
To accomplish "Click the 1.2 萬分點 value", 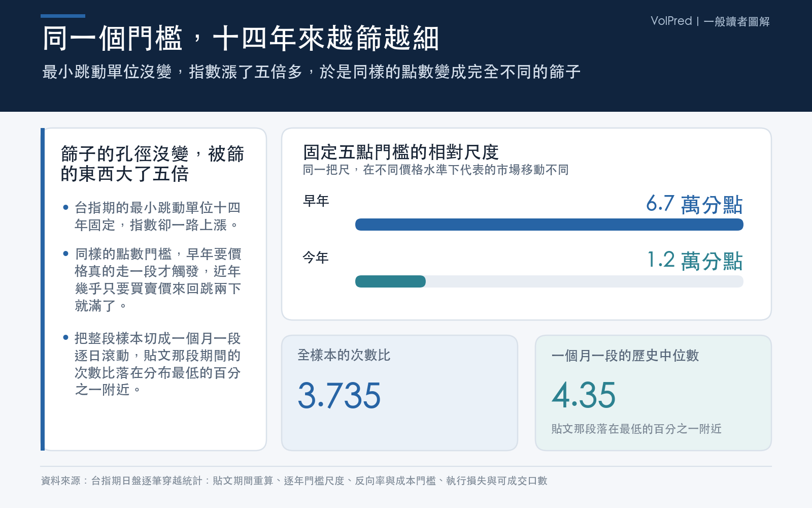I will pos(695,261).
